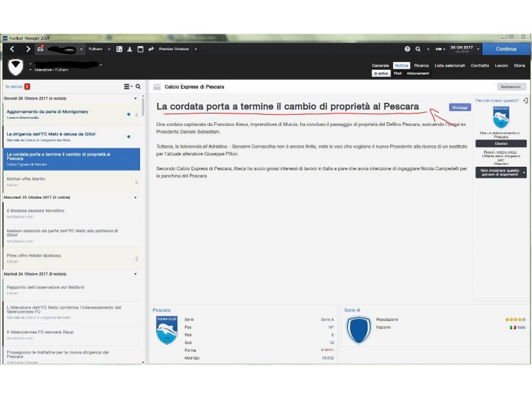The image size is (532, 399).
Task: Click the blue Continua button
Action: (506, 49)
